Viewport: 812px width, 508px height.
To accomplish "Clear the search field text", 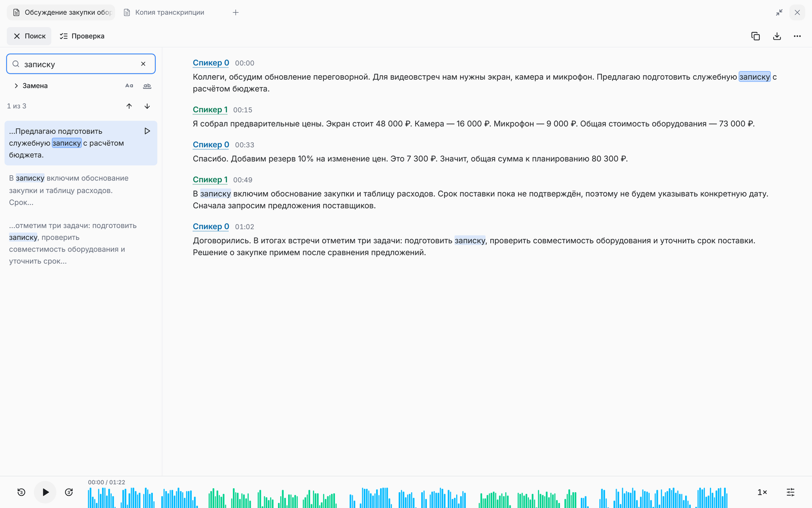I will 143,64.
